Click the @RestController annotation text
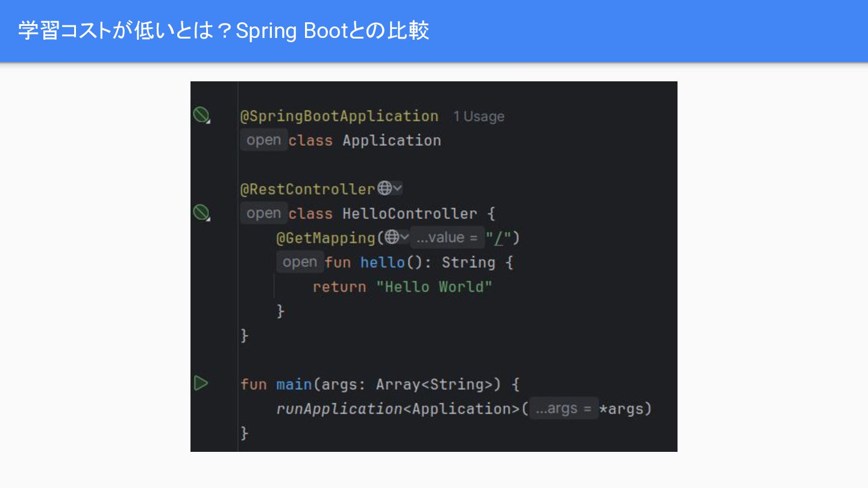The width and height of the screenshot is (868, 488). point(308,189)
